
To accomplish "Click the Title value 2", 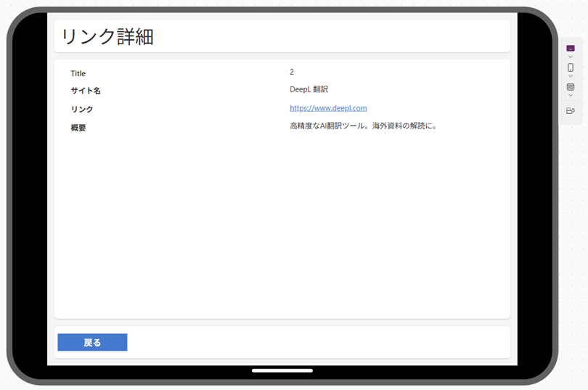I will 292,72.
